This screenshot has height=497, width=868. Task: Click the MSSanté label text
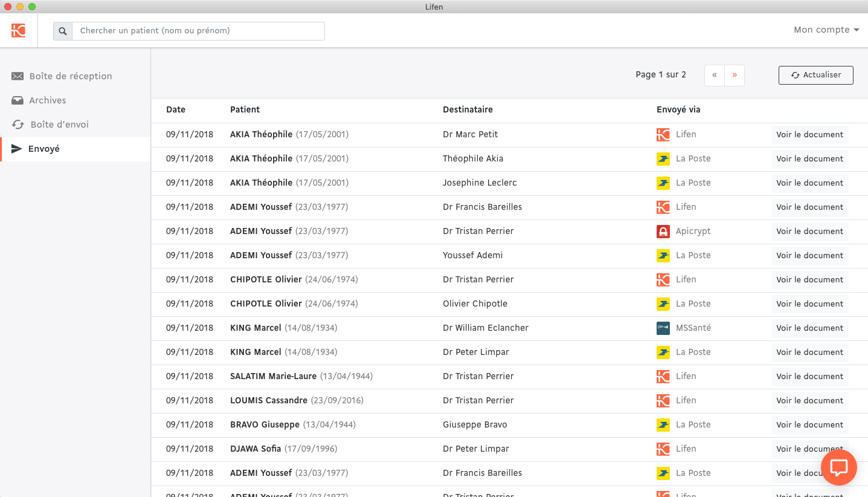click(x=693, y=328)
